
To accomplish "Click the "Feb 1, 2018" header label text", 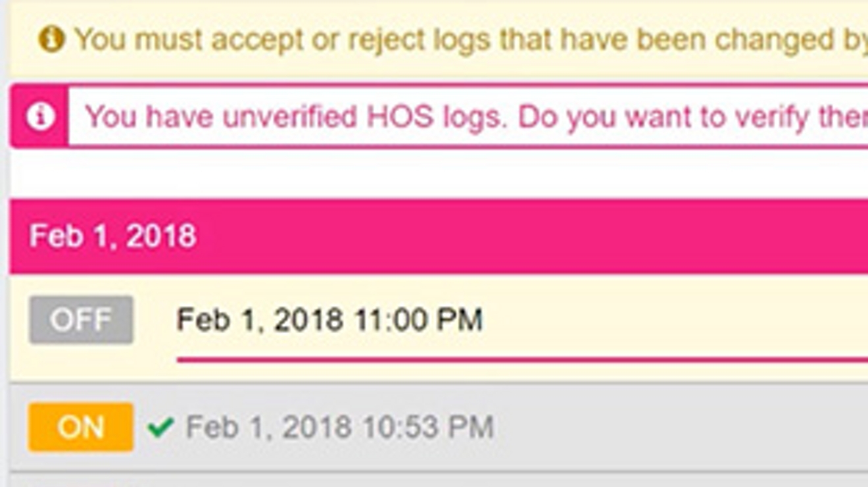I will [x=112, y=236].
